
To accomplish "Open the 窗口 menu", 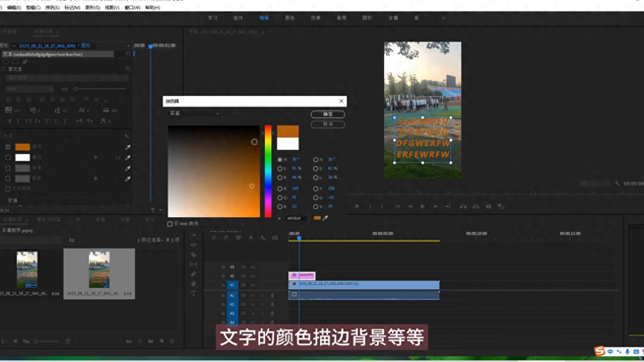I will (132, 8).
